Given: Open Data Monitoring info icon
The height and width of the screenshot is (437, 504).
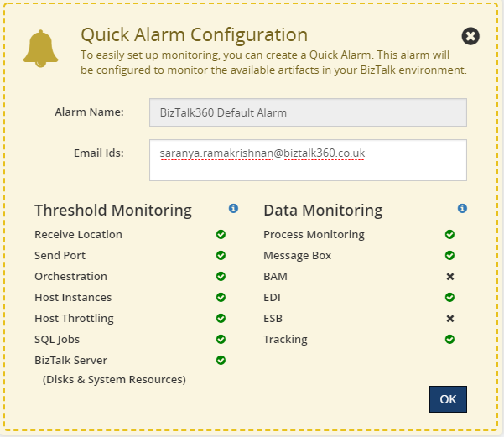Looking at the screenshot, I should [x=462, y=208].
